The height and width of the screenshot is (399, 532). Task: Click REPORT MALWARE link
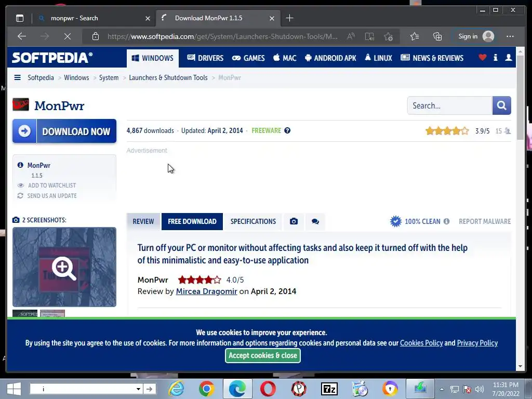tap(485, 221)
